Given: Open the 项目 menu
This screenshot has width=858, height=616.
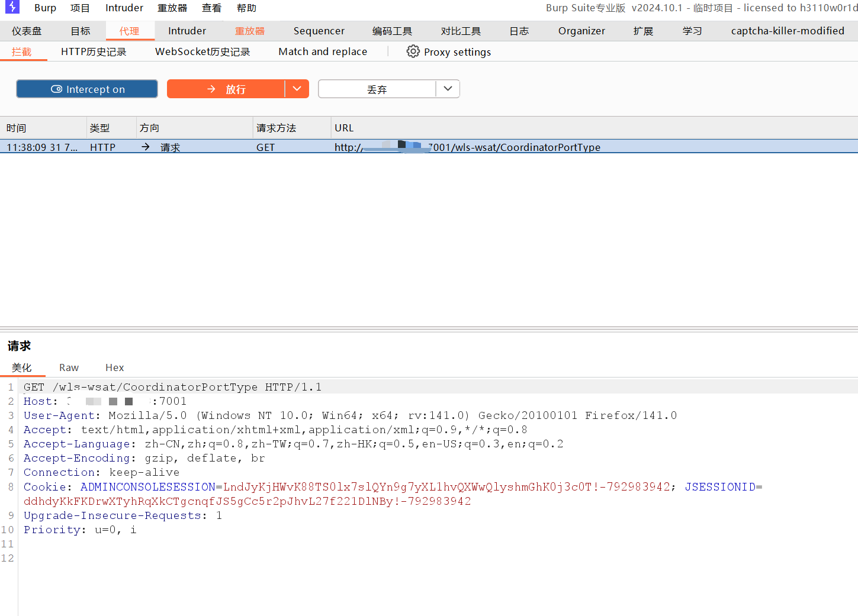Looking at the screenshot, I should [x=80, y=8].
